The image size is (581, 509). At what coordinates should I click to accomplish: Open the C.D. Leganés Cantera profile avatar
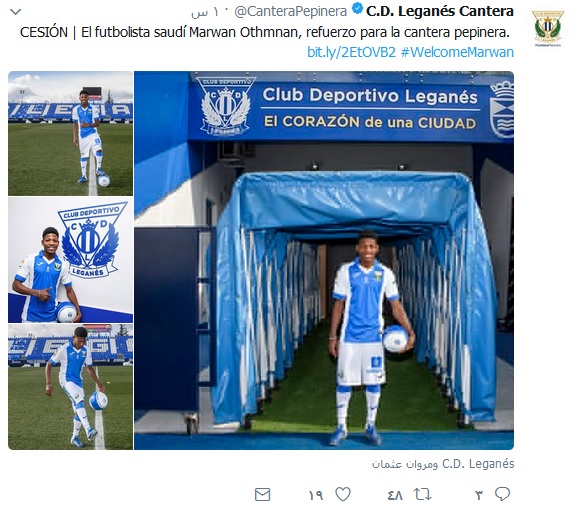[x=548, y=28]
